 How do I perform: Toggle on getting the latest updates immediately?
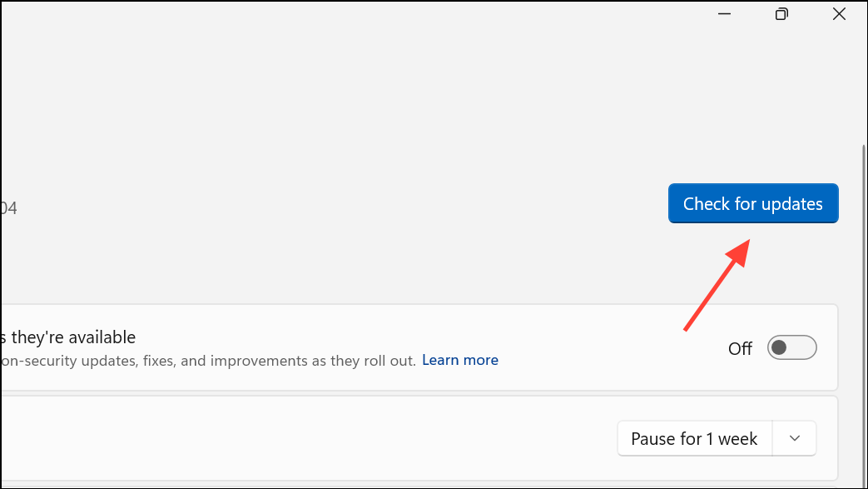[x=791, y=347]
